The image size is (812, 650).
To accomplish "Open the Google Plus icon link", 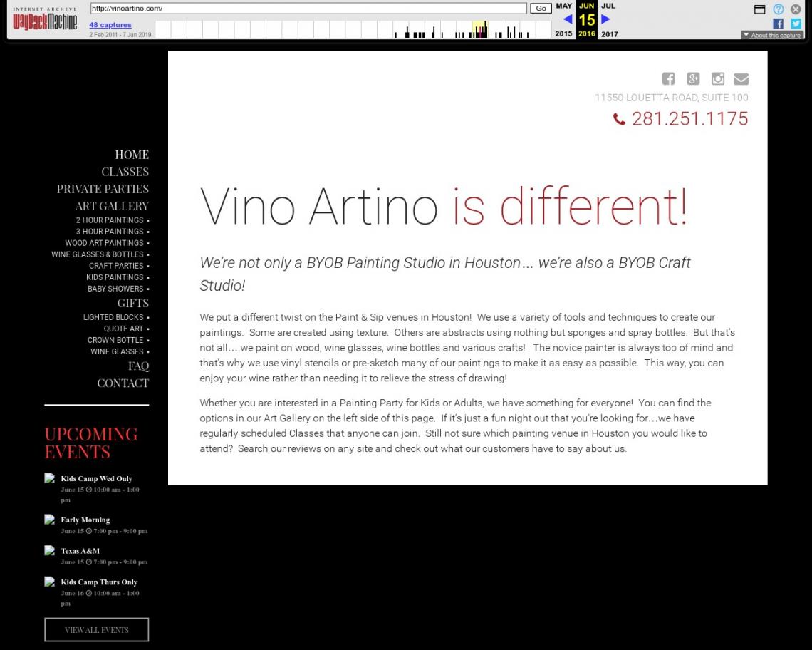I will (x=693, y=78).
